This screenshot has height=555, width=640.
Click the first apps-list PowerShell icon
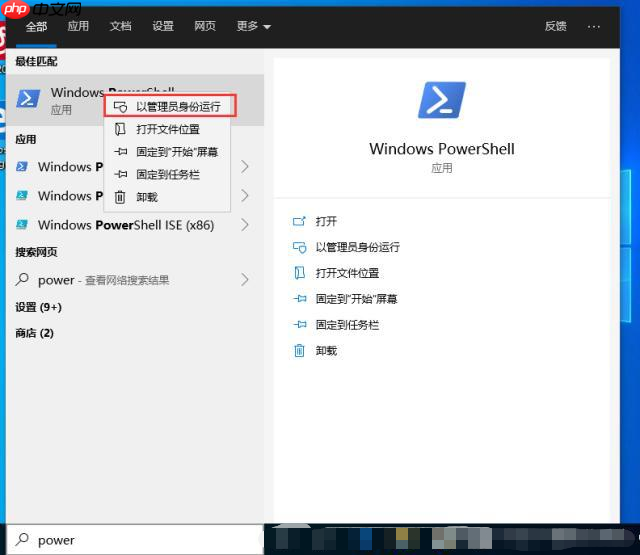point(22,166)
